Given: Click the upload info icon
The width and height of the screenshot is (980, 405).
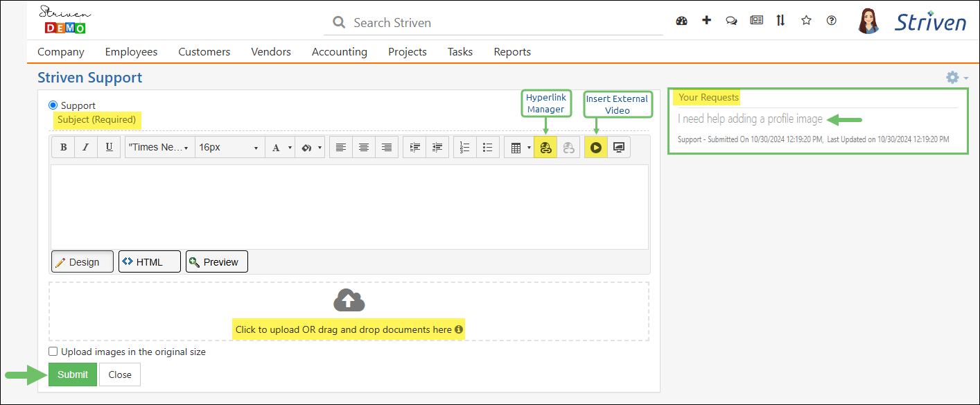Looking at the screenshot, I should 459,329.
